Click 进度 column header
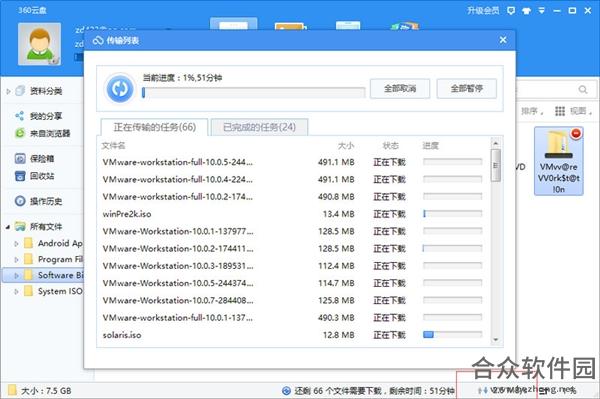The image size is (600, 399). pos(430,145)
